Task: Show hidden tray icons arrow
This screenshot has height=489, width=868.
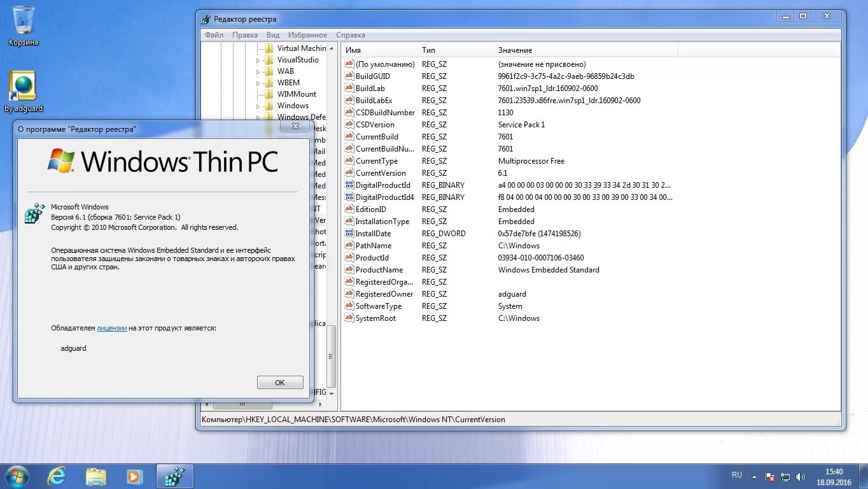Action: point(755,476)
